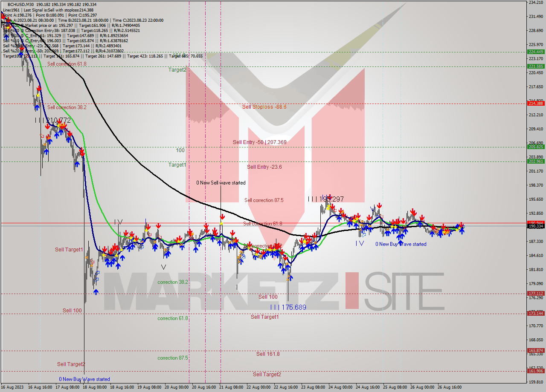Click the green 'correction 61.8' label
The height and width of the screenshot is (392, 546).
tap(172, 319)
